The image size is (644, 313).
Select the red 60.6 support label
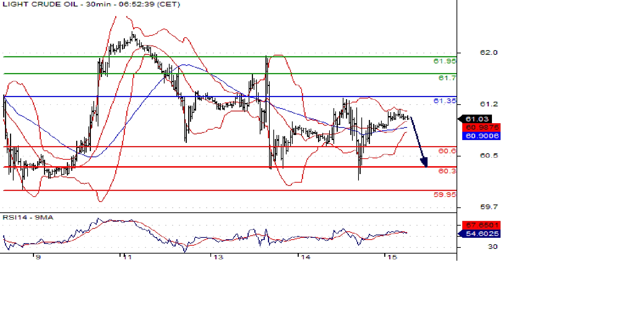point(447,151)
